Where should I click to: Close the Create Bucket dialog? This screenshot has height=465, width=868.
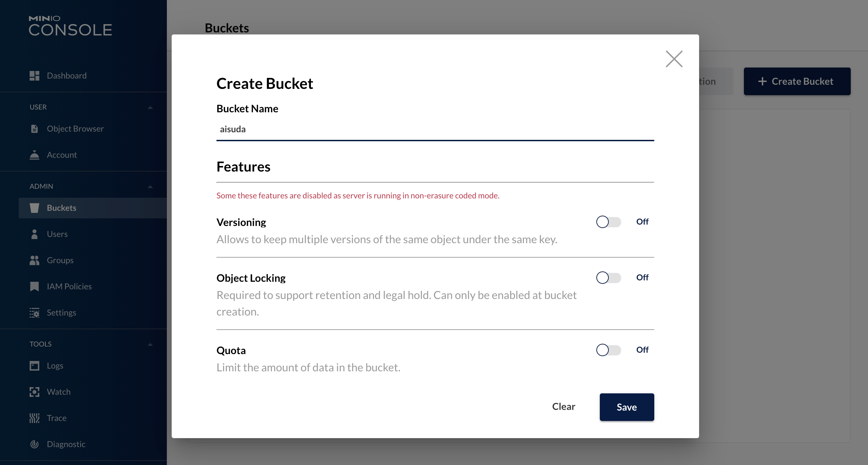tap(674, 59)
